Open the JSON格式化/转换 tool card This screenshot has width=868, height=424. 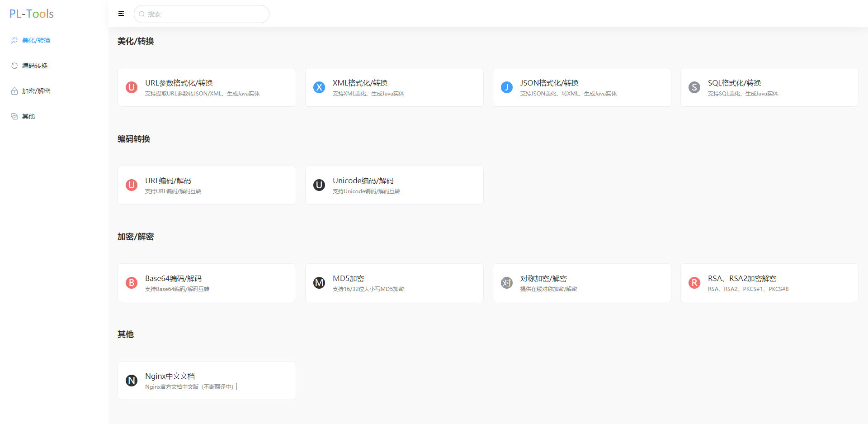pos(581,87)
